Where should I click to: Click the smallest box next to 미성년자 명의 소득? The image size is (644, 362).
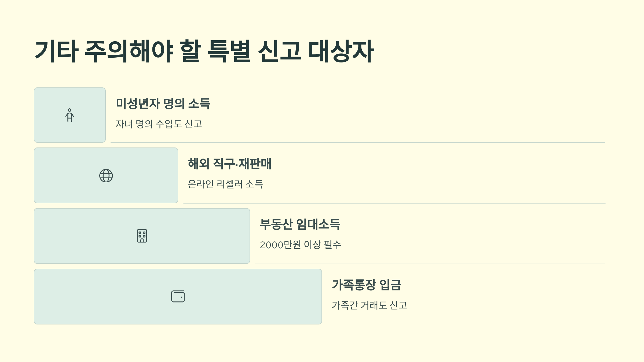(x=70, y=115)
